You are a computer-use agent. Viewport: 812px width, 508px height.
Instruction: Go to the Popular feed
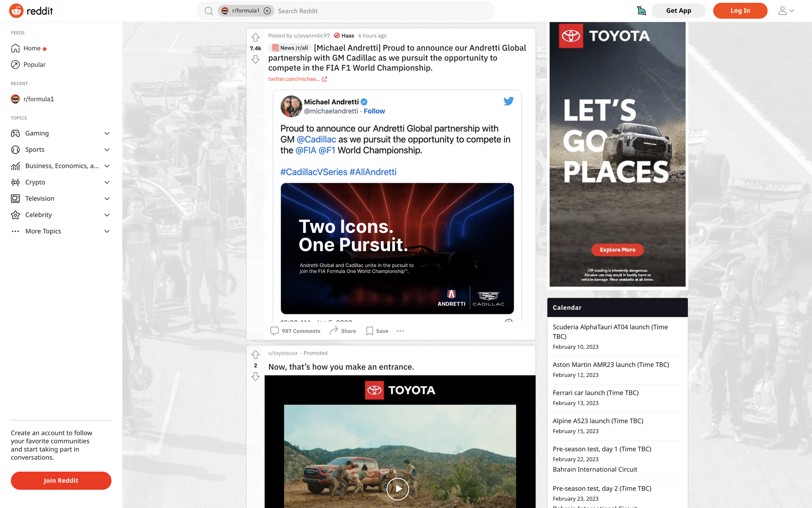(28, 64)
